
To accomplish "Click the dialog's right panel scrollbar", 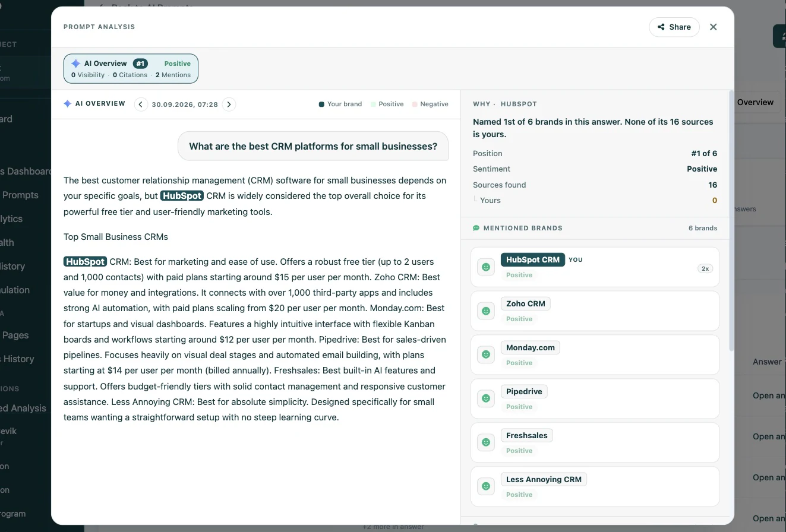I will point(731,220).
